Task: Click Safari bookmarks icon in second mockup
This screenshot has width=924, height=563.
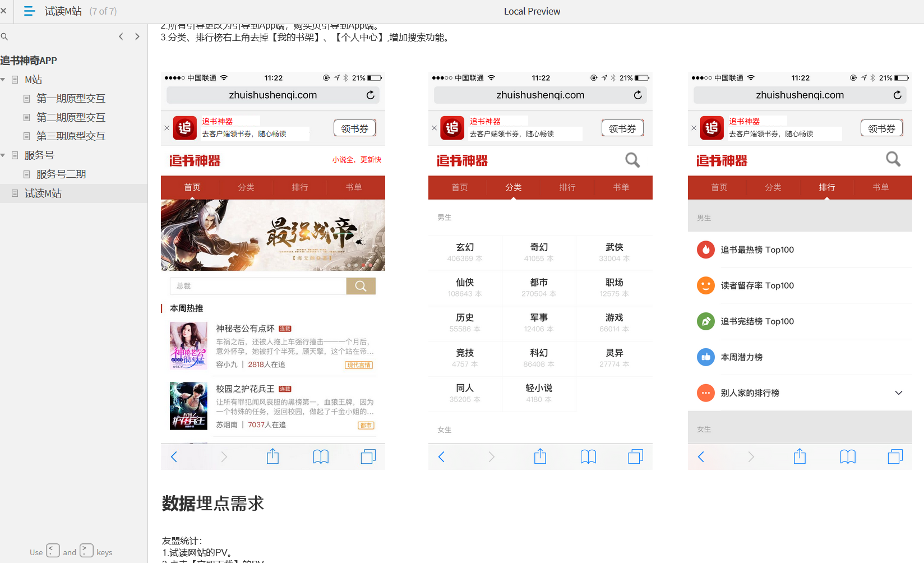Action: 588,457
